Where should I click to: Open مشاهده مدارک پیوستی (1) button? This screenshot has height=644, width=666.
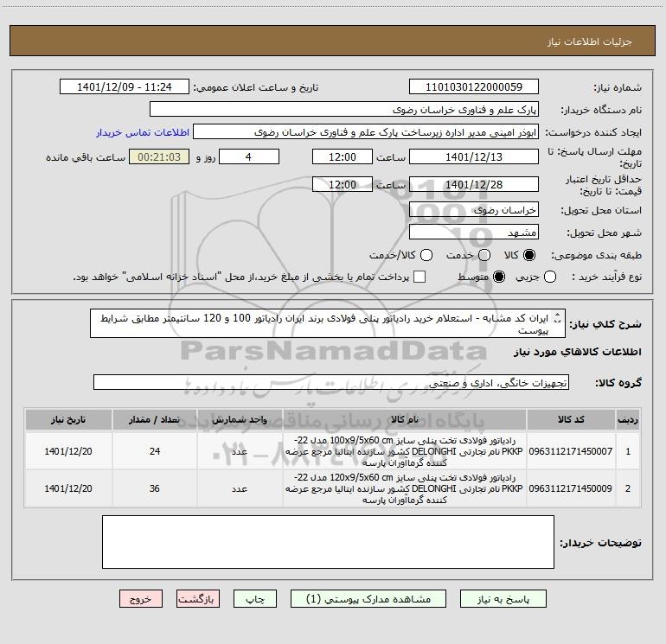368,599
